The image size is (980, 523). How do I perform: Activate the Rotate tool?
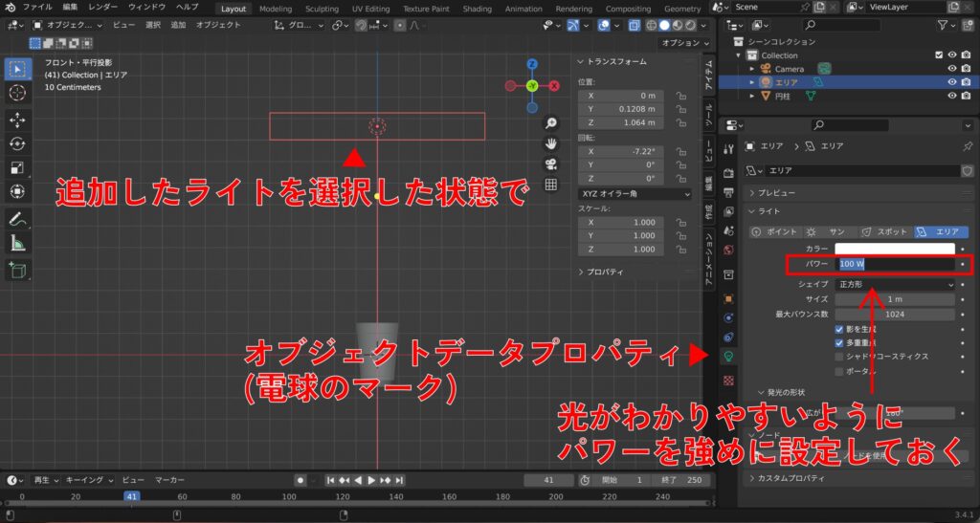pyautogui.click(x=17, y=143)
